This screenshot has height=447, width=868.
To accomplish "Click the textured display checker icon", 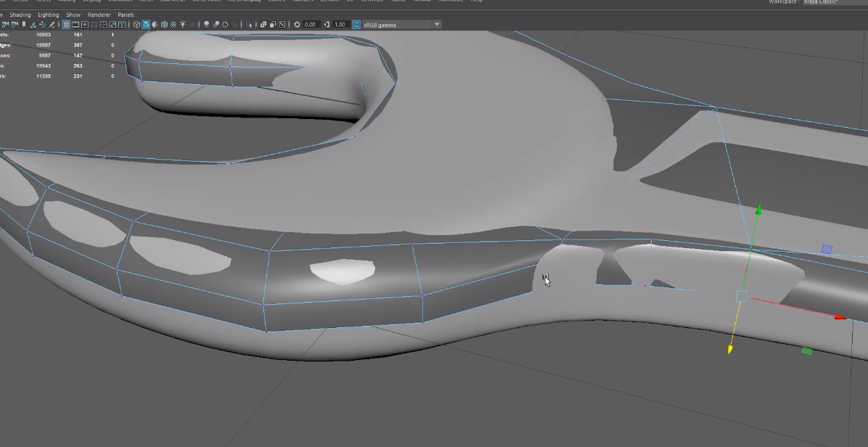I will [x=173, y=25].
